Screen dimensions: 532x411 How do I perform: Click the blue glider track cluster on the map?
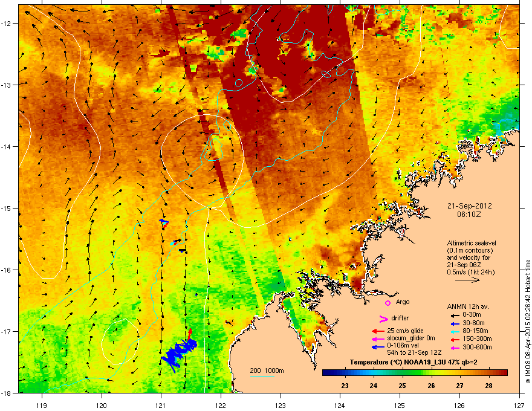180,354
